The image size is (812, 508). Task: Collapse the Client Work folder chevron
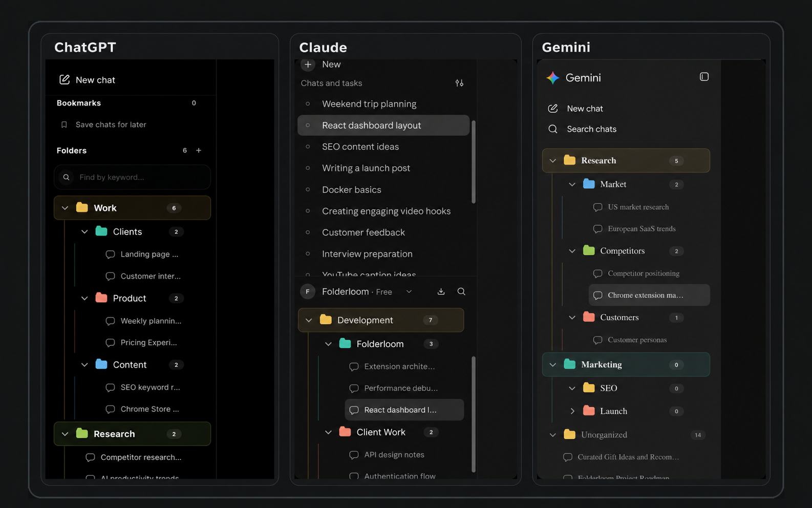click(x=328, y=432)
